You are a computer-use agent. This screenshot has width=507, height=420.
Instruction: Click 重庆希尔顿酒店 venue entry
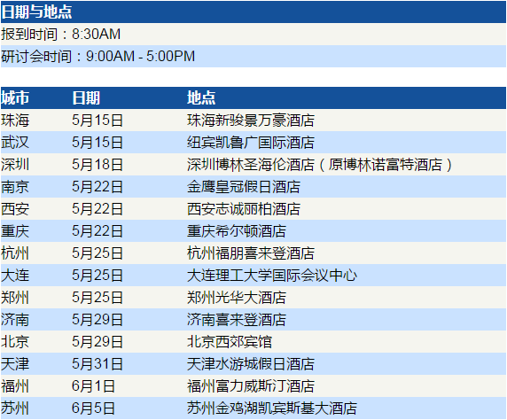coord(237,231)
